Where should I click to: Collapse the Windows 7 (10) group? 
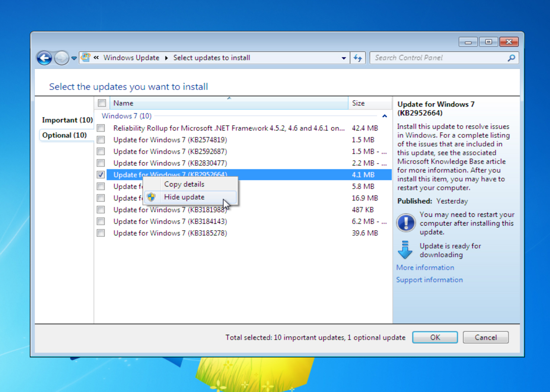tap(385, 116)
